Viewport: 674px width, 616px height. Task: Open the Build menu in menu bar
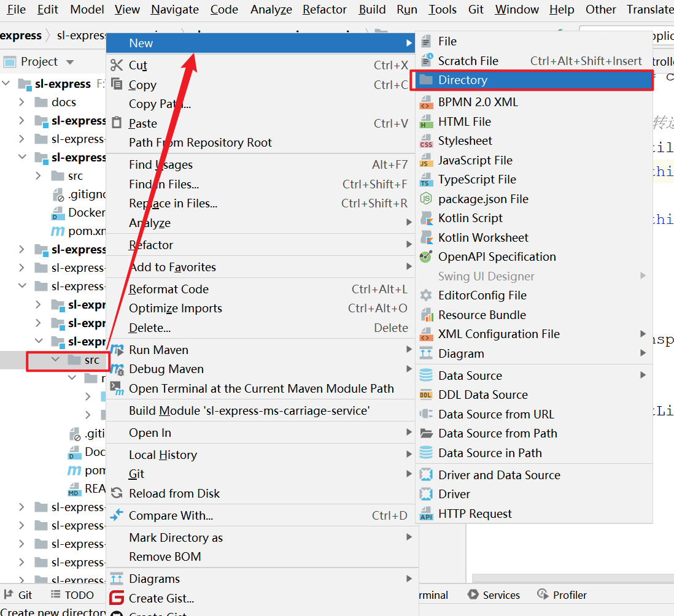[x=372, y=9]
